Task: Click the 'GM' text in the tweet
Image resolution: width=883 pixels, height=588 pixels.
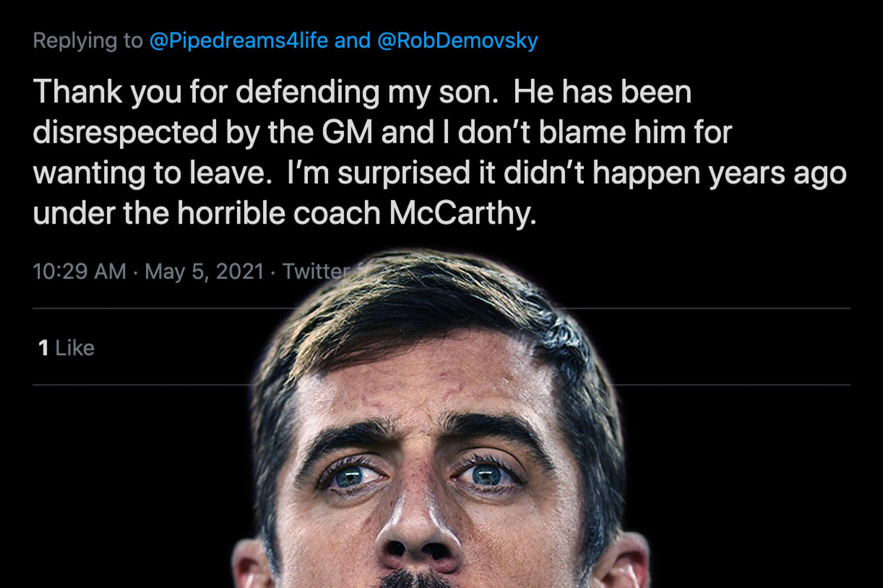Action: coord(347,132)
